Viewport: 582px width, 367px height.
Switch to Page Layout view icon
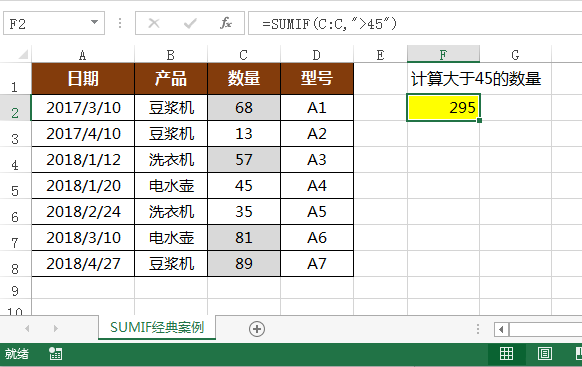click(545, 353)
